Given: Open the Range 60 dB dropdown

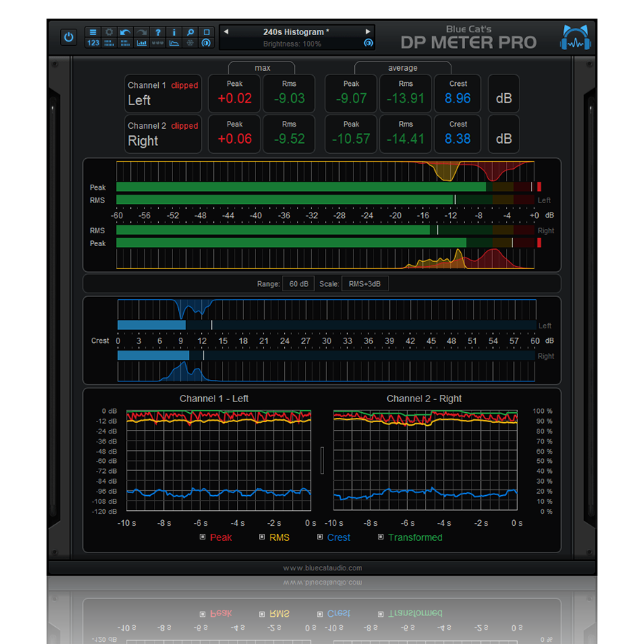Looking at the screenshot, I should [x=298, y=283].
